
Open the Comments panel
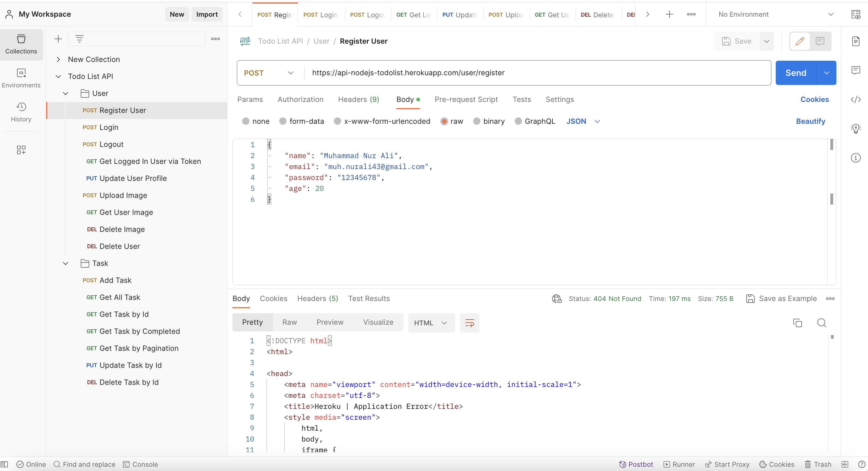click(x=856, y=70)
